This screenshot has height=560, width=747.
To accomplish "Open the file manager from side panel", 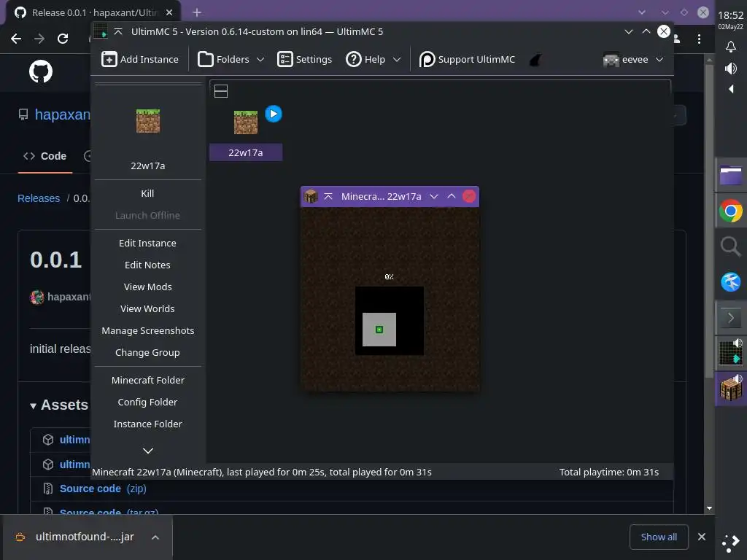I will pos(731,175).
